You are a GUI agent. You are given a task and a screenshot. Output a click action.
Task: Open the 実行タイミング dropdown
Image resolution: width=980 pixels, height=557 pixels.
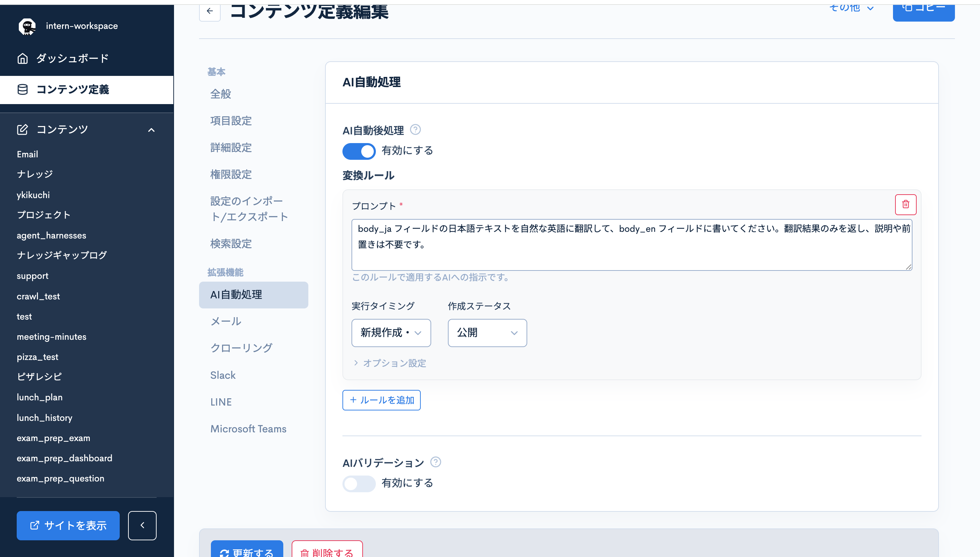point(391,333)
